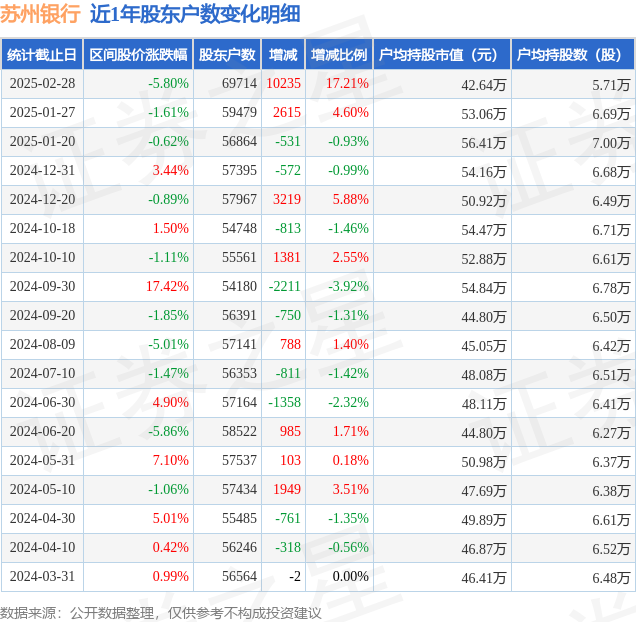The image size is (636, 622).
Task: Click the 42.64万 market value cell
Action: tap(483, 85)
